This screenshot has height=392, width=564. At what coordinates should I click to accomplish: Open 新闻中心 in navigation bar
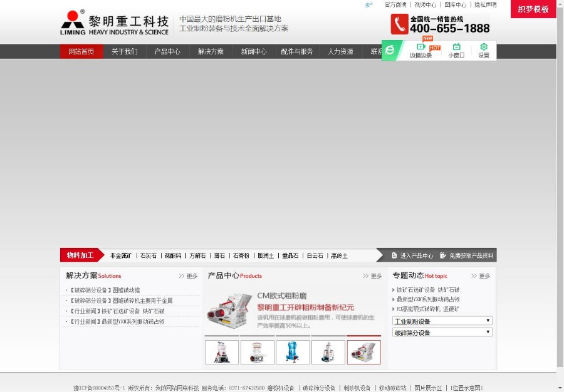[x=254, y=52]
